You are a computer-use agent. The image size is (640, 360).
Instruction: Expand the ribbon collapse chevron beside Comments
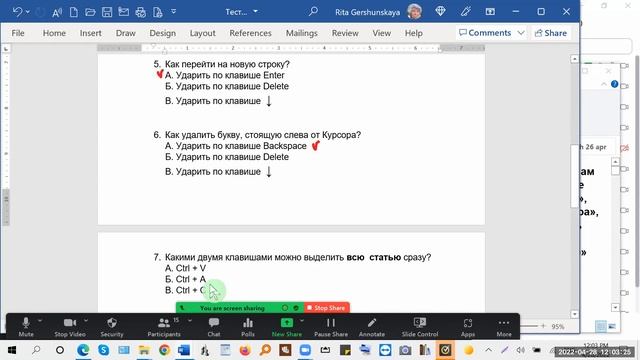(x=521, y=33)
